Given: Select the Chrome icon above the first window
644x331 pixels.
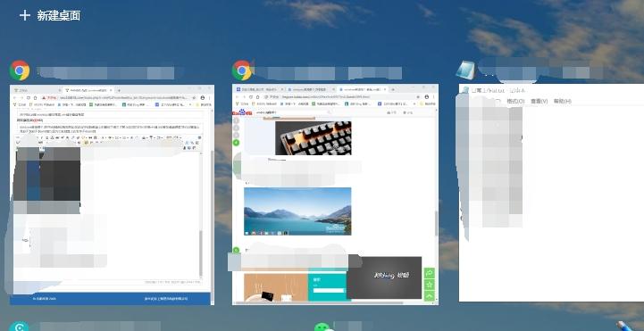Looking at the screenshot, I should point(20,70).
